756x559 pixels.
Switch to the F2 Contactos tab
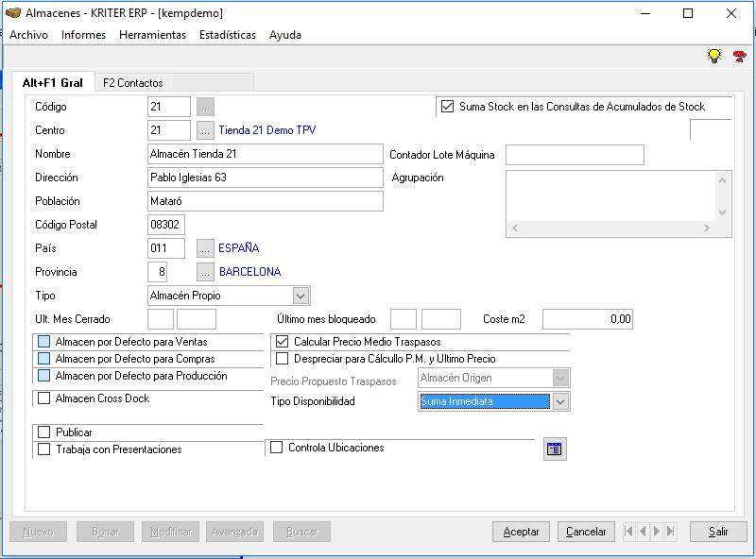tap(132, 83)
